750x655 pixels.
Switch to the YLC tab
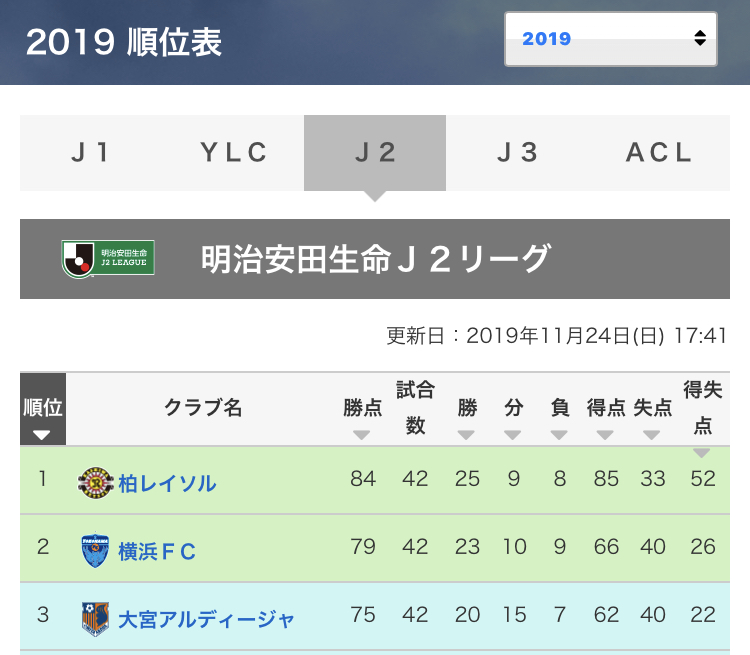(233, 153)
